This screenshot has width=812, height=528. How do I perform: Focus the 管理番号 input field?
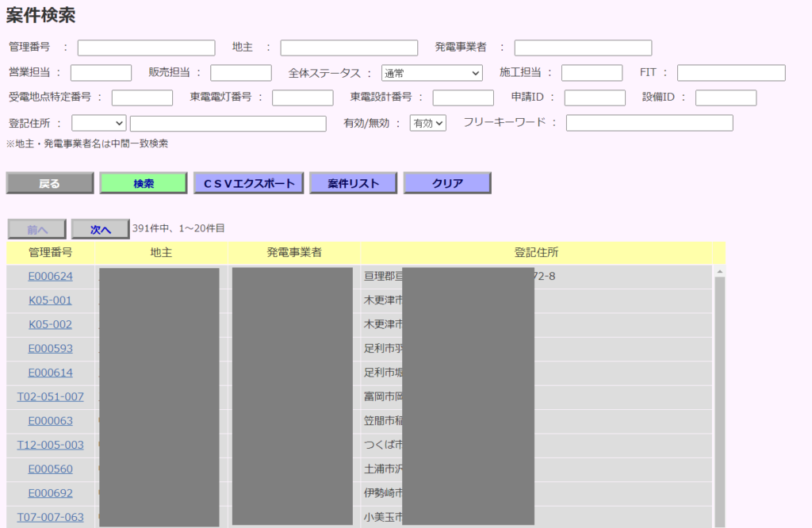coord(146,48)
